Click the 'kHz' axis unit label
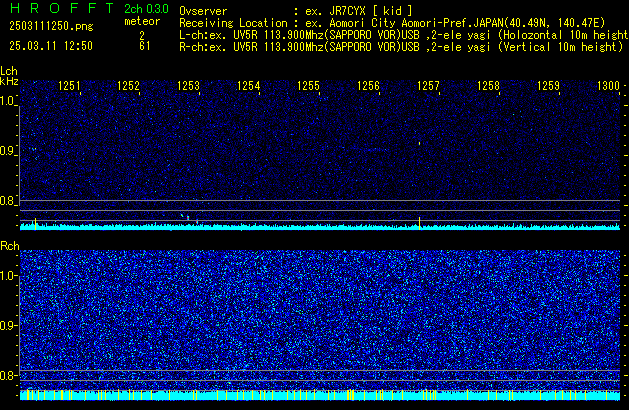The width and height of the screenshot is (629, 410). (x=9, y=81)
